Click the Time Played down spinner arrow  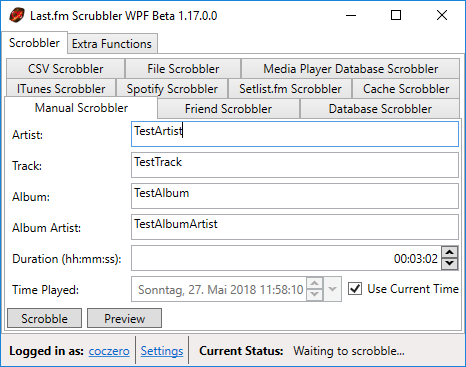[315, 295]
